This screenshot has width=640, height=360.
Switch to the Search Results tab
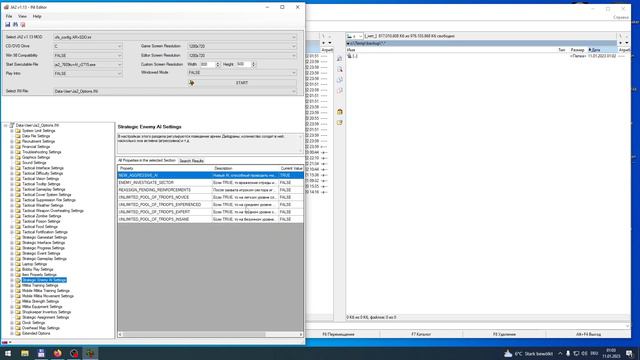[x=191, y=161]
